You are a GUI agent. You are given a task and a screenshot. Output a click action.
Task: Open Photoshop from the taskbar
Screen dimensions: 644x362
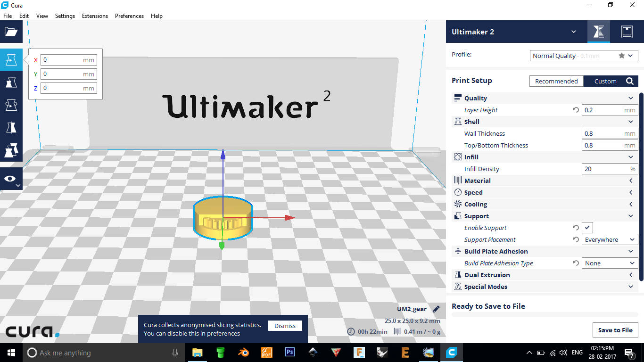pyautogui.click(x=289, y=352)
